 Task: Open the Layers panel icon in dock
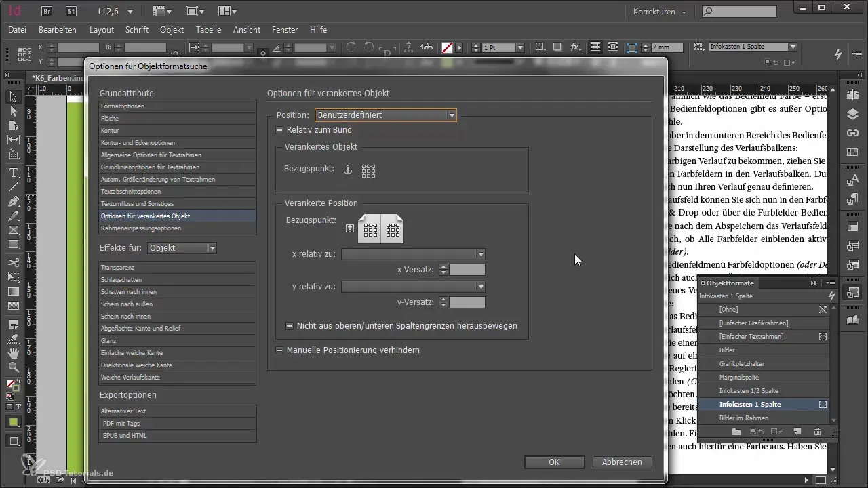pyautogui.click(x=853, y=115)
